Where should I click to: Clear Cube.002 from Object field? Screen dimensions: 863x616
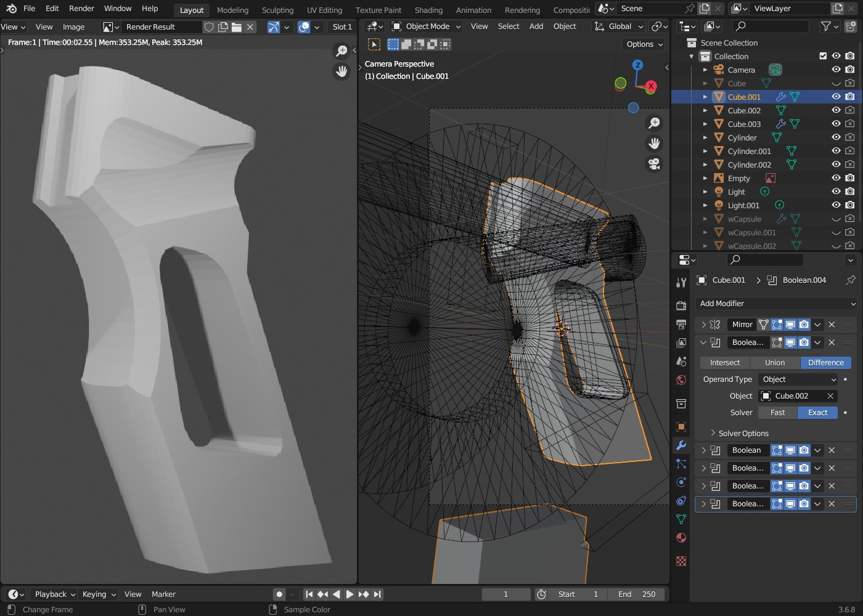point(830,395)
